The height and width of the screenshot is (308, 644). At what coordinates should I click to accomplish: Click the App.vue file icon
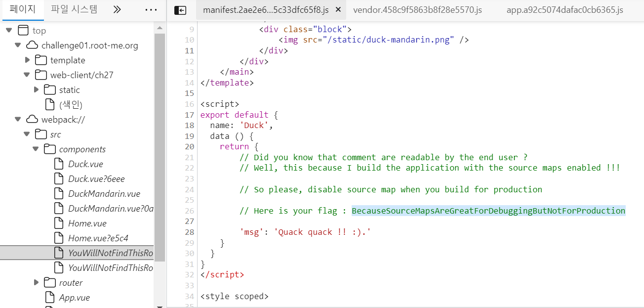tap(49, 298)
